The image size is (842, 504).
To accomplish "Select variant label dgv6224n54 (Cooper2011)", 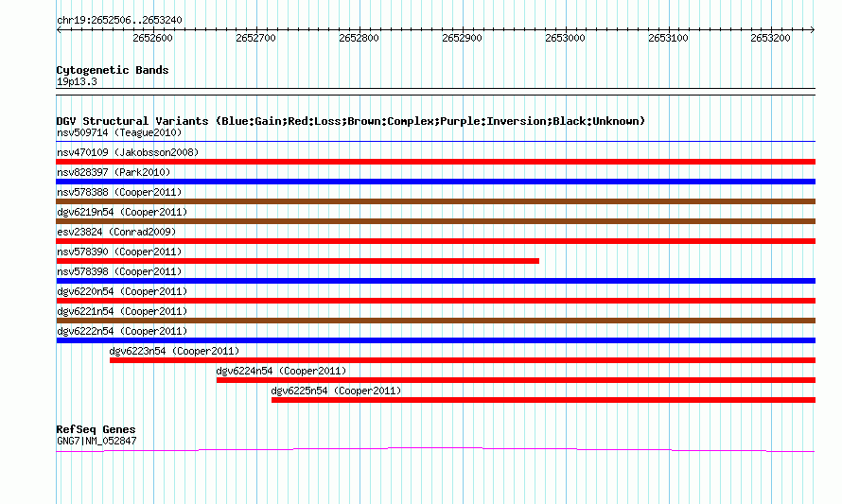I will [281, 371].
